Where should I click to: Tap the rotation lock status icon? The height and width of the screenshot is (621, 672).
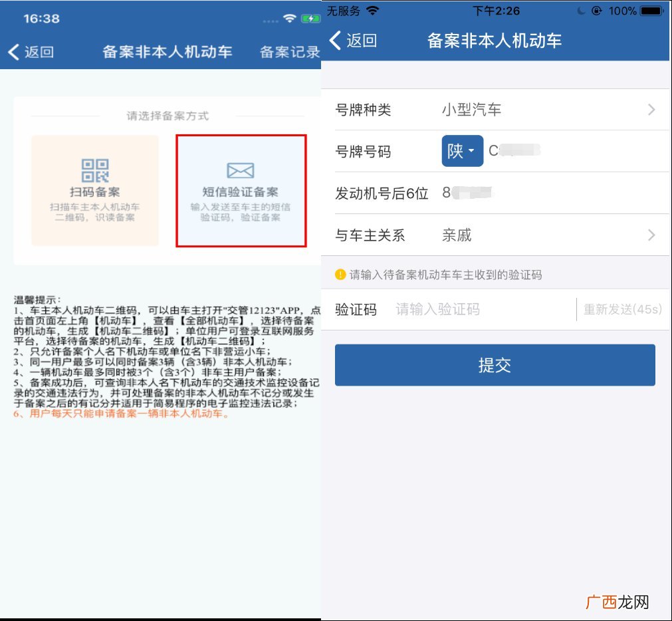tap(597, 11)
